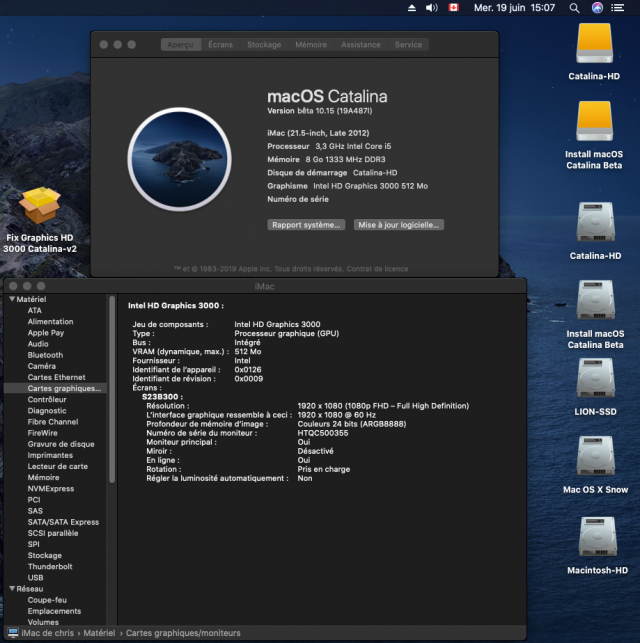Select Apple Pay in the sidebar
Screen dimensions: 640x643
coord(46,333)
